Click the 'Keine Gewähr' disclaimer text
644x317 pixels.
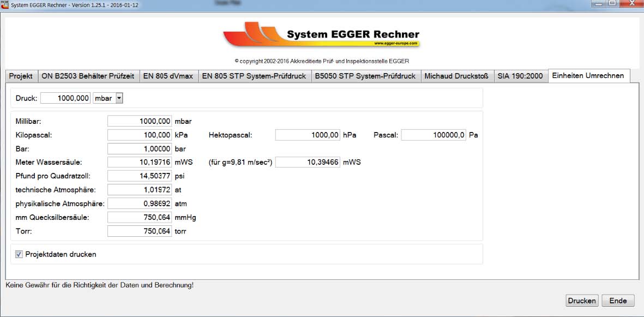click(99, 284)
